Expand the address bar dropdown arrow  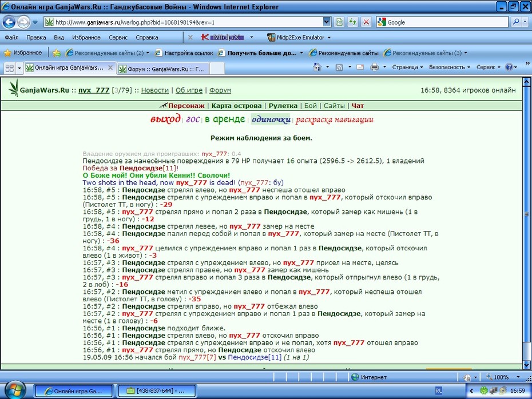click(x=327, y=22)
